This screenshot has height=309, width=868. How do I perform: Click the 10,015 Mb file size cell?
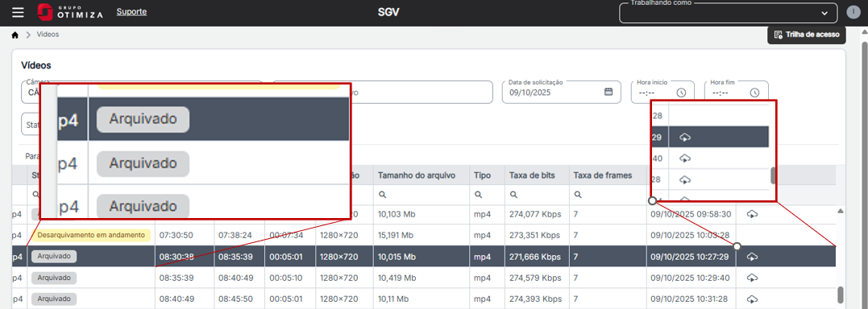pyautogui.click(x=422, y=257)
